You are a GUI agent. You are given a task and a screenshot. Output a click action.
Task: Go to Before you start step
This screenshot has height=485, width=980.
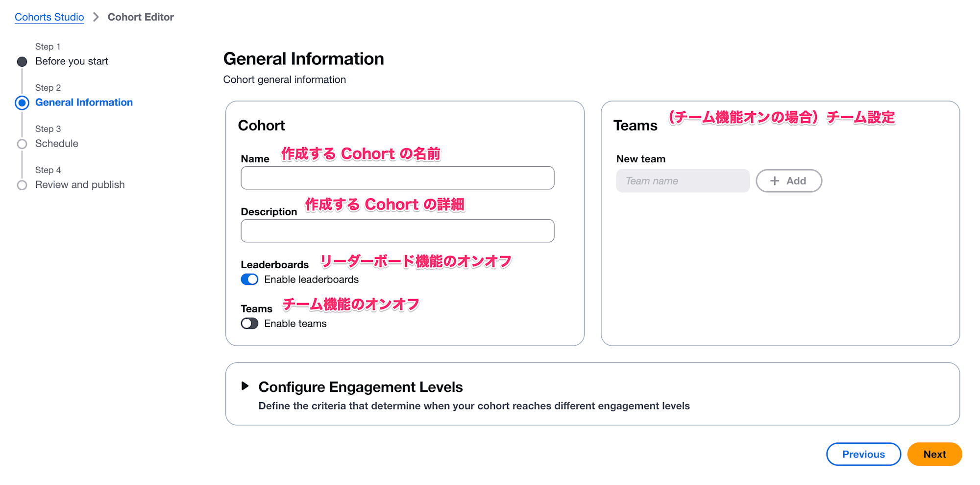pos(72,61)
